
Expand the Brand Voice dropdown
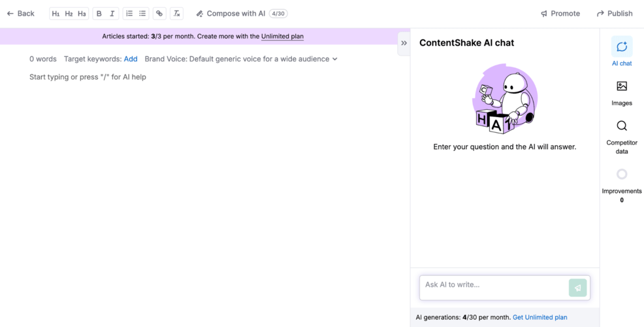(241, 59)
